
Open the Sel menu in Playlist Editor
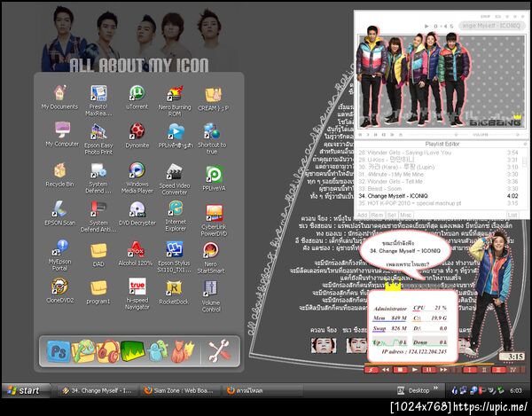392,216
